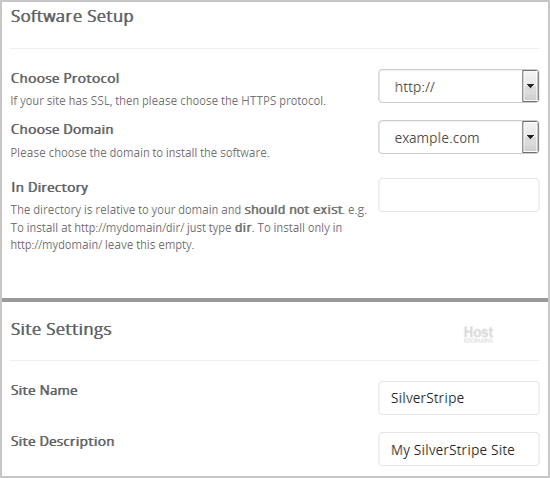Select the http:// protocol combo box

pos(458,86)
